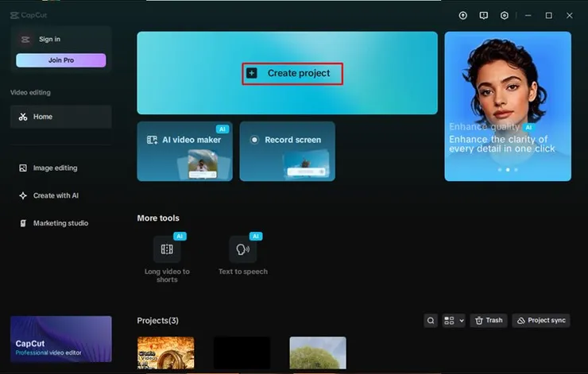Click the Long video to shorts tool icon

pos(167,249)
